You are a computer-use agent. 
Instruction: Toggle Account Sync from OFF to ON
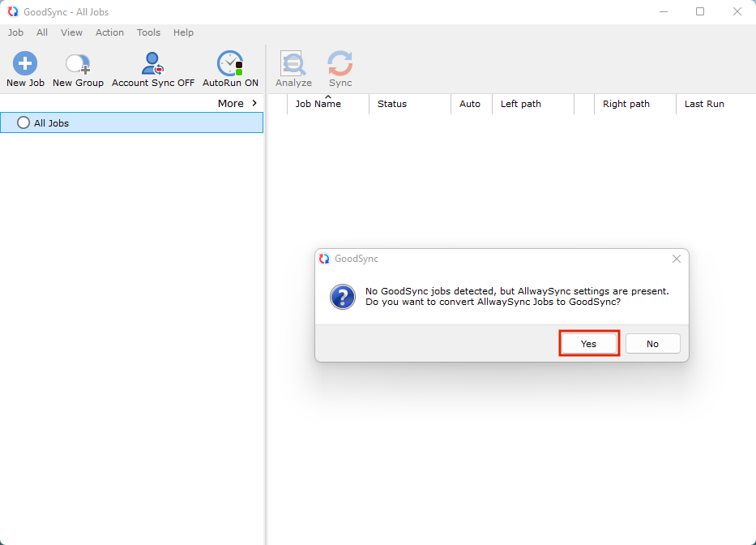(152, 69)
